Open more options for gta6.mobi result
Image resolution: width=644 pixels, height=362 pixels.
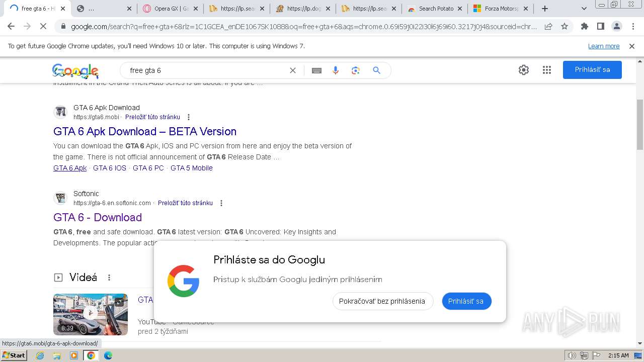189,117
